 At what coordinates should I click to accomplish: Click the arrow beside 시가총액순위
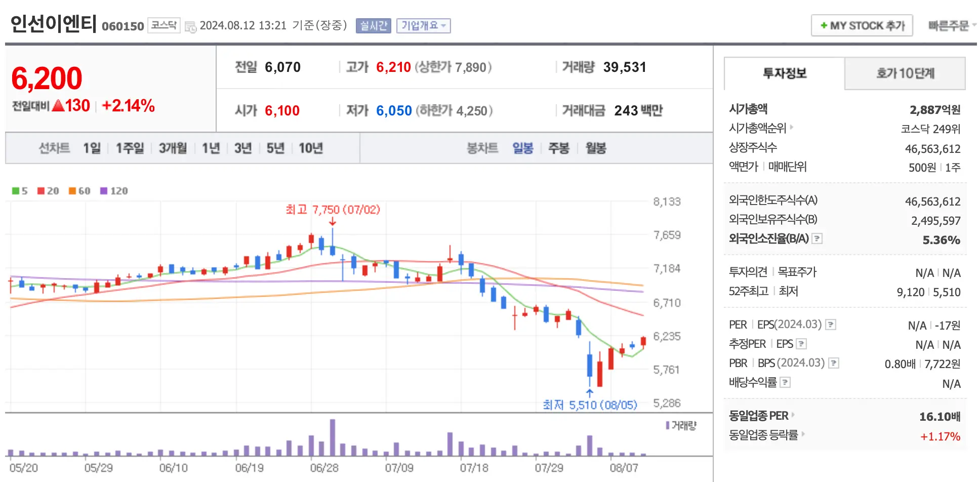tap(792, 128)
